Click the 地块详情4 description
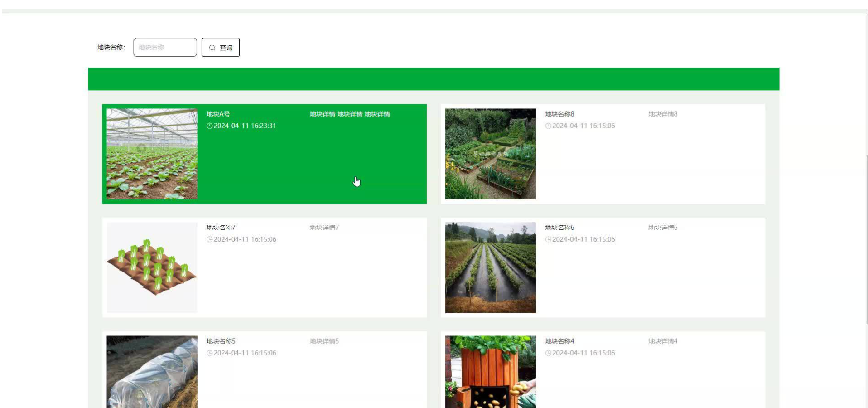 point(663,341)
